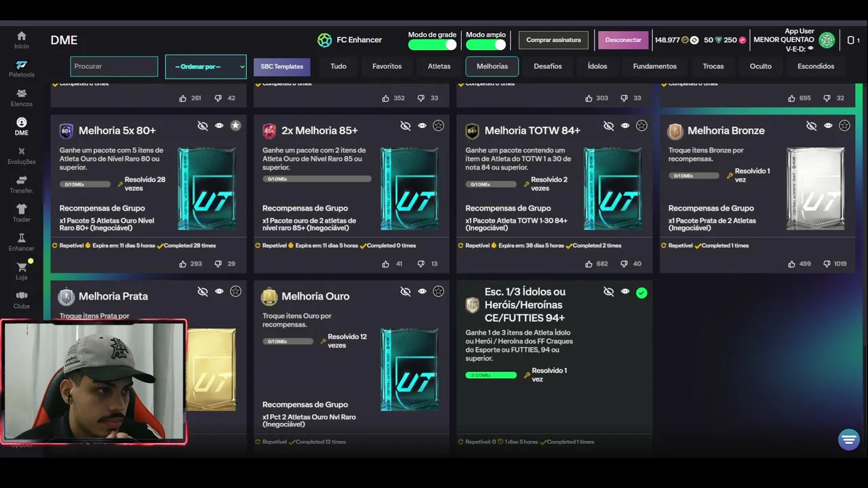
Task: Open the Melhoria 5x 80+ pack thumbnail
Action: coord(207,188)
